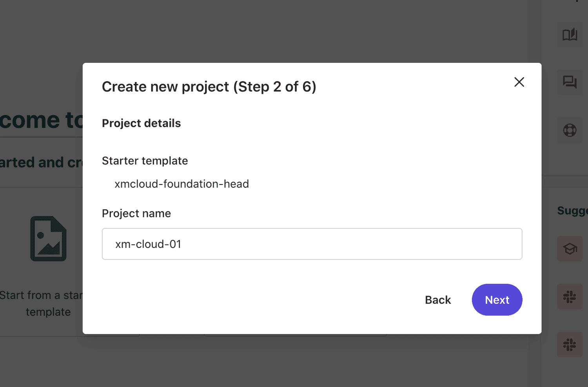The image size is (588, 387).
Task: Close the Create new project dialog
Action: pyautogui.click(x=519, y=82)
